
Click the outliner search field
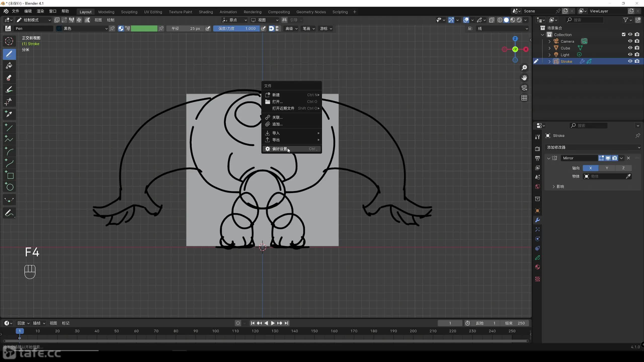pos(584,20)
